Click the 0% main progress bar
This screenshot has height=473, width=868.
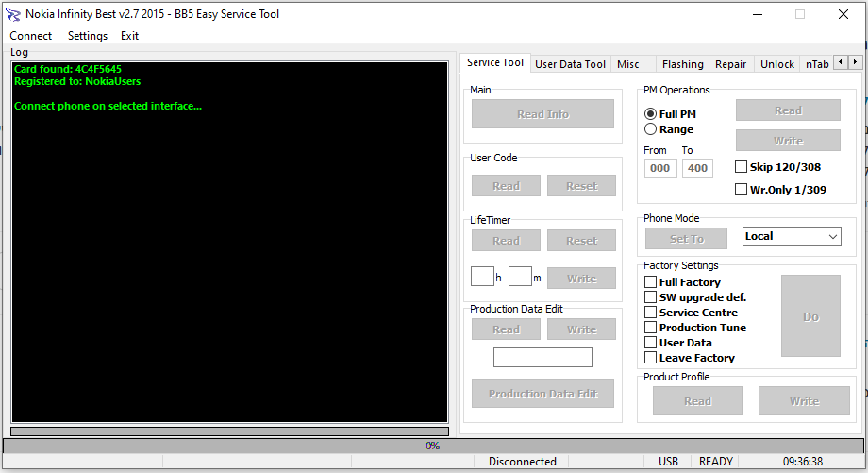point(433,446)
